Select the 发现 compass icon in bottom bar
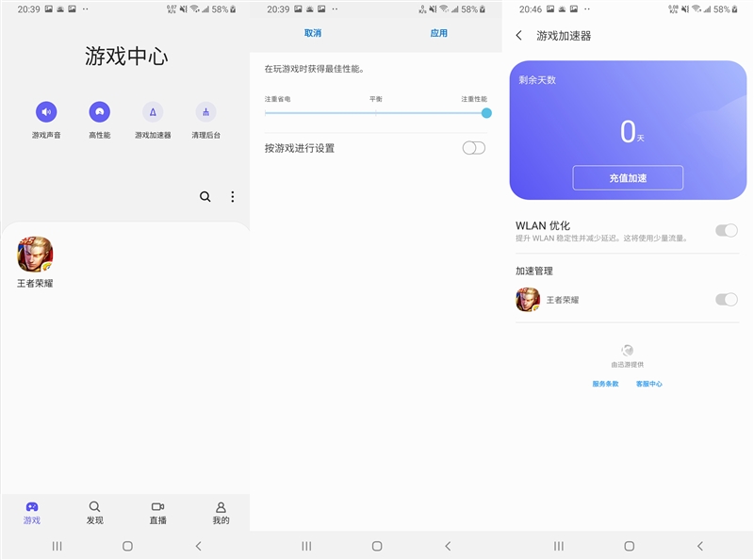Viewport: 754px width, 560px height. point(94,506)
